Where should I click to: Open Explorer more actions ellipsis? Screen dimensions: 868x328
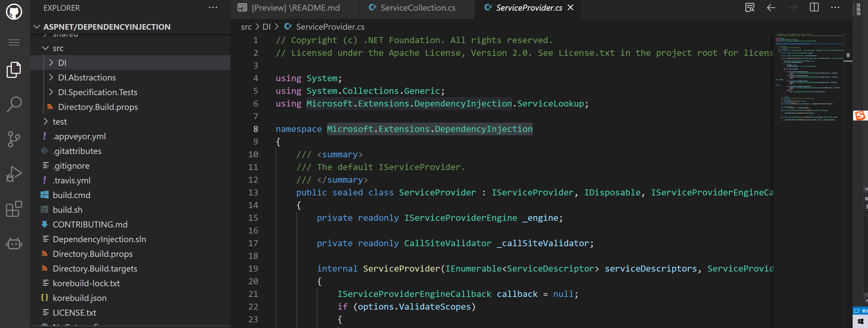213,7
